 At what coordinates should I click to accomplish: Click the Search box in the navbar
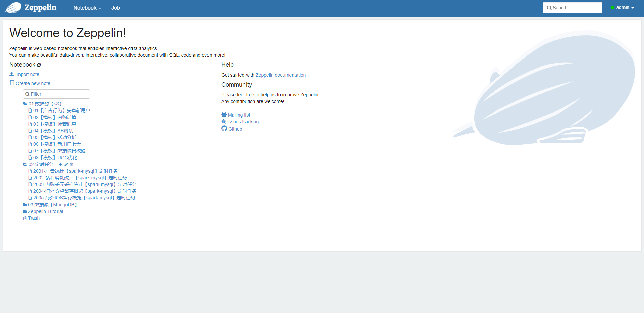tap(572, 8)
